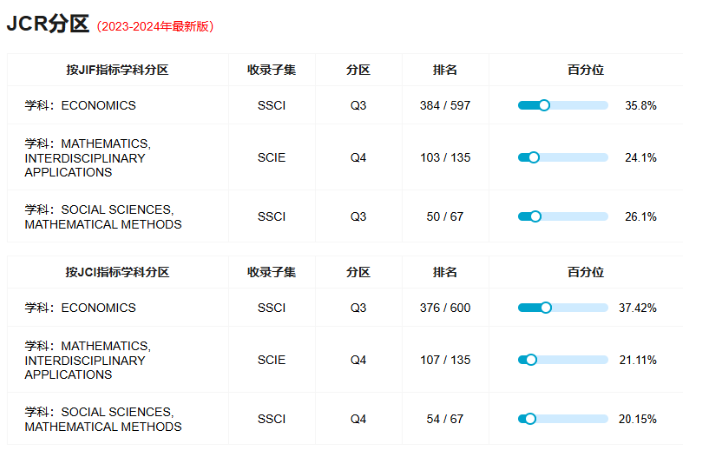
Task: Click the 54 / 67 ranking cell
Action: tap(445, 419)
